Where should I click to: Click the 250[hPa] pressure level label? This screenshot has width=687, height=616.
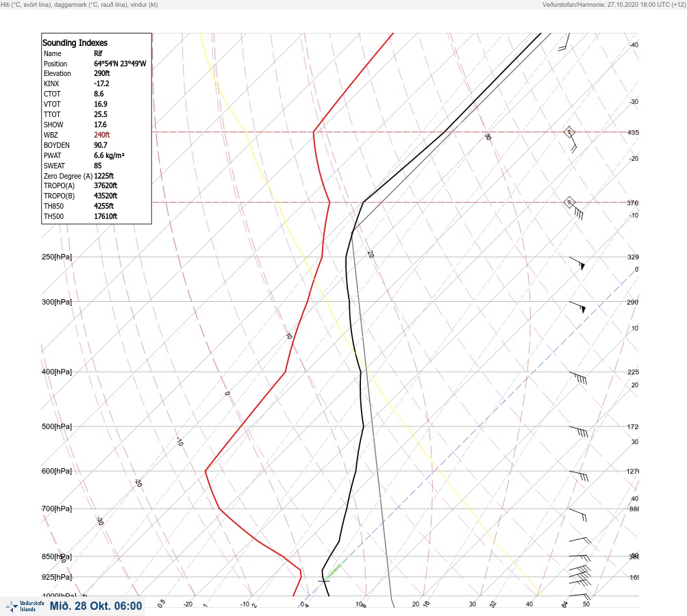click(57, 257)
